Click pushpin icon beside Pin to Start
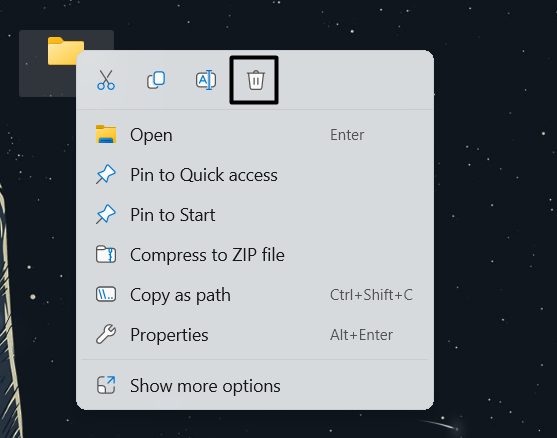Image resolution: width=557 pixels, height=438 pixels. click(106, 215)
